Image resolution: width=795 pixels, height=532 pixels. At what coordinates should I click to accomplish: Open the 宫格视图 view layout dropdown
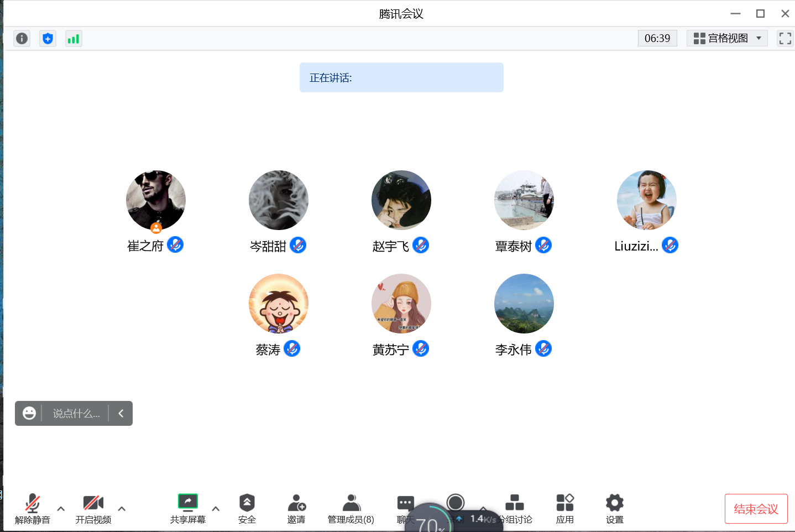tap(727, 38)
